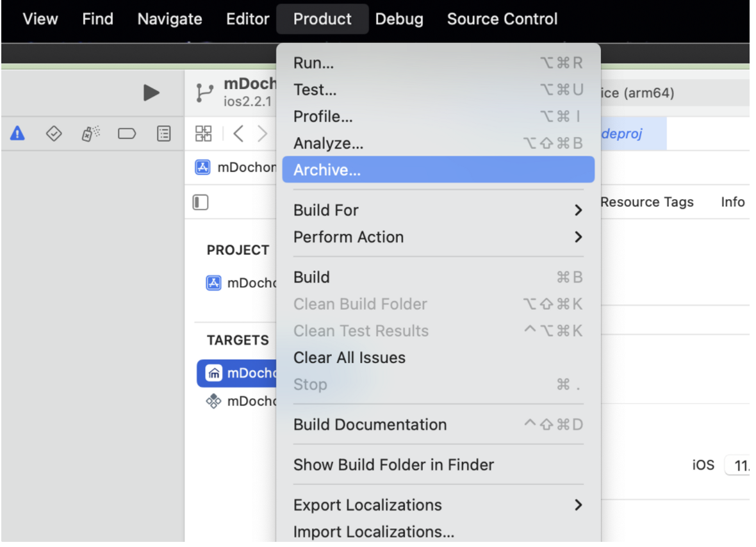The width and height of the screenshot is (756, 547).
Task: Open the Issue navigator warning icon
Action: pyautogui.click(x=17, y=133)
